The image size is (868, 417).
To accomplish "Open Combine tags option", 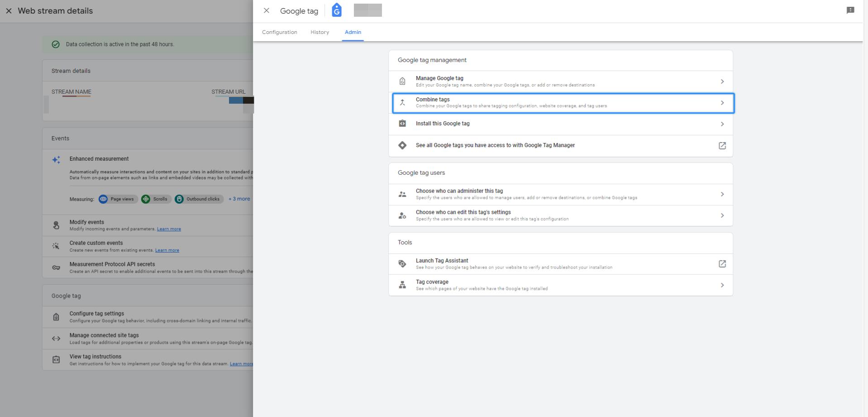I will pyautogui.click(x=563, y=103).
